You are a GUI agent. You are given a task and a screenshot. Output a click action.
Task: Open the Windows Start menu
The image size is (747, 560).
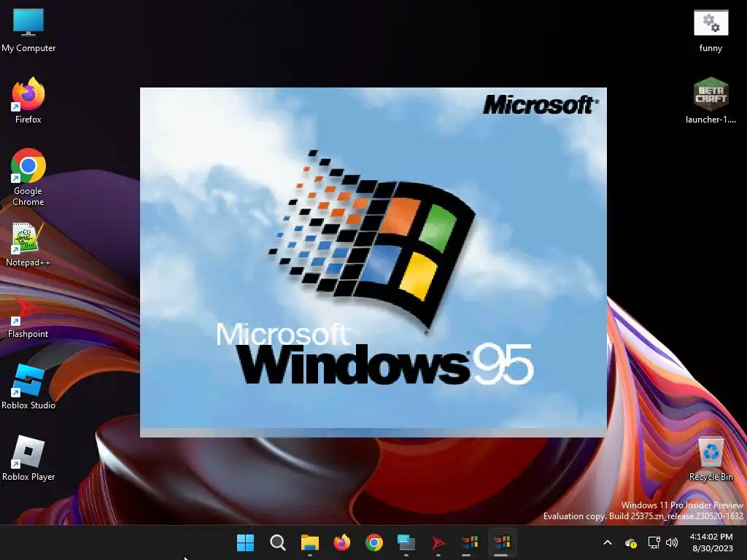pos(245,542)
